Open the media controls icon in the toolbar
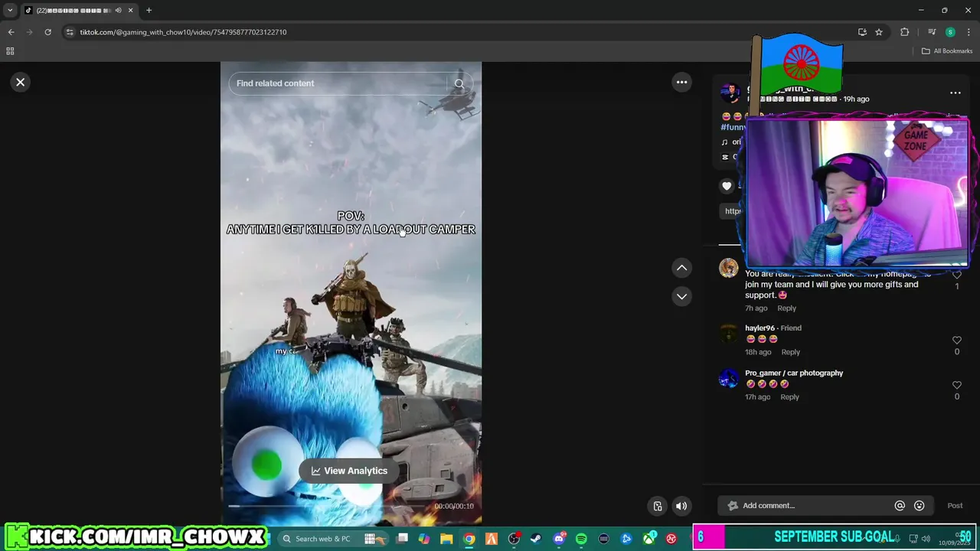The image size is (980, 551). coord(932,32)
